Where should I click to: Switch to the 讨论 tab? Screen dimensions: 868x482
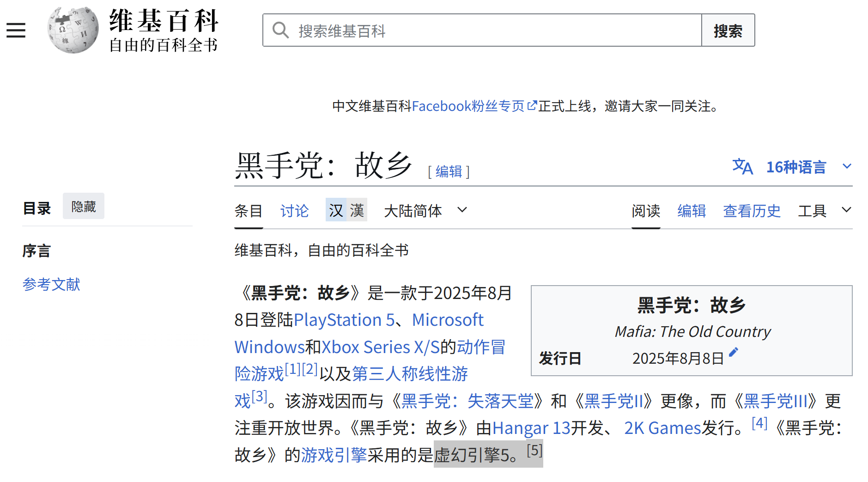294,211
